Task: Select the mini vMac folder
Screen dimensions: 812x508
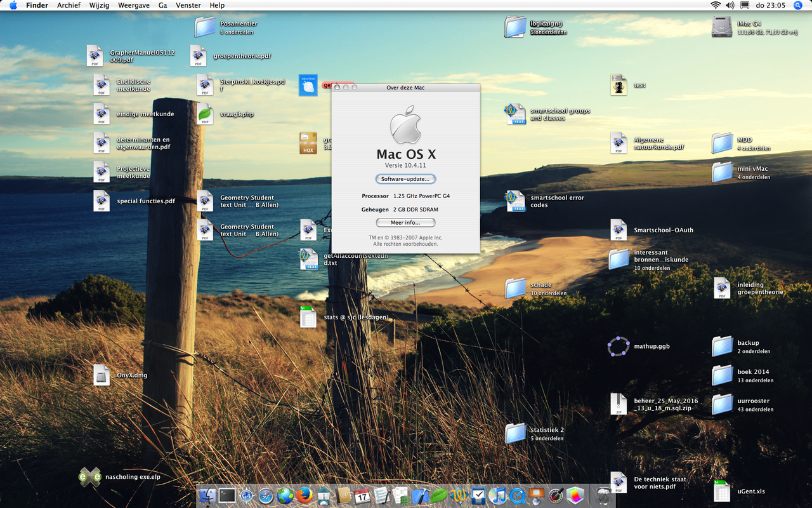Action: click(723, 172)
